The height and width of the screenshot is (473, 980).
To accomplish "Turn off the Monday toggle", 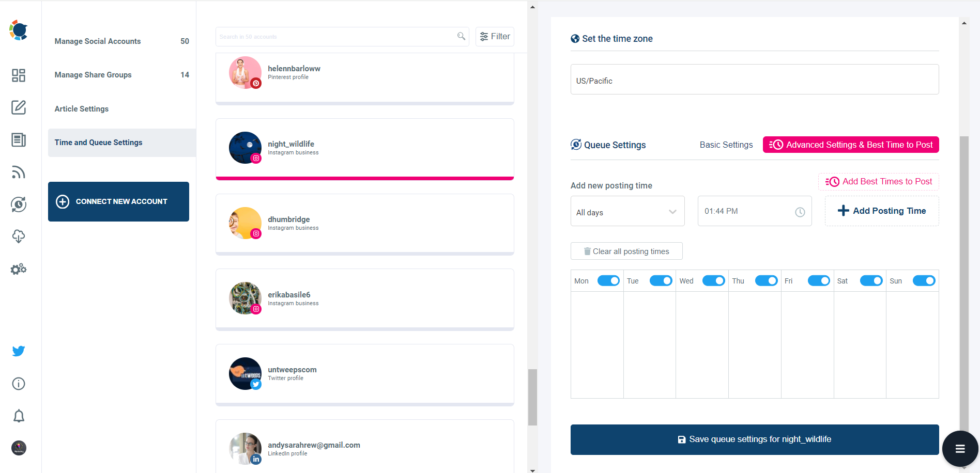I will click(608, 280).
